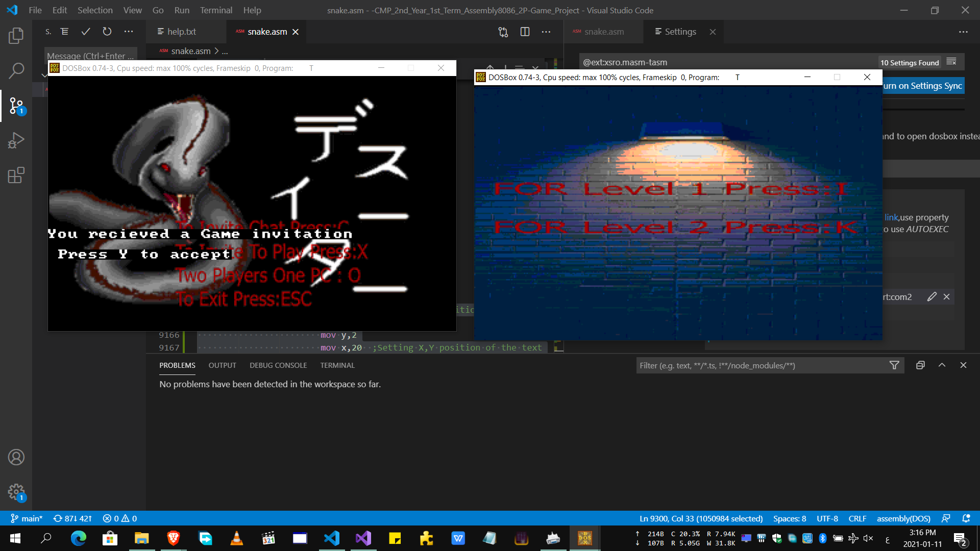Screen dimensions: 980x551
Task: Click the remove X icon beside com2
Action: point(947,296)
